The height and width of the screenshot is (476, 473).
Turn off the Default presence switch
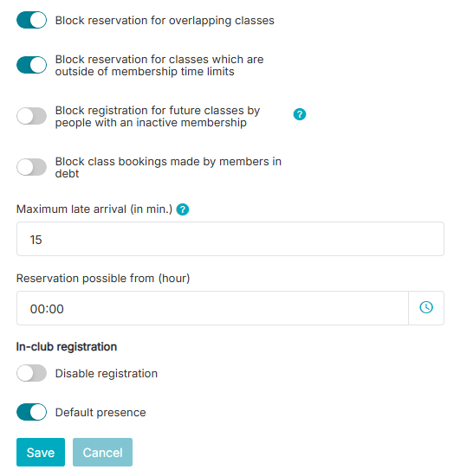click(31, 412)
